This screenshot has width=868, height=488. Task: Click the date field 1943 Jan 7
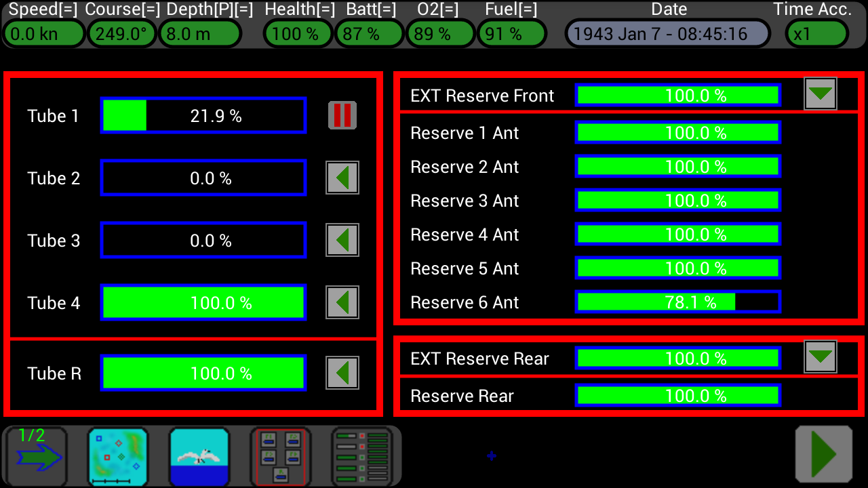[668, 34]
